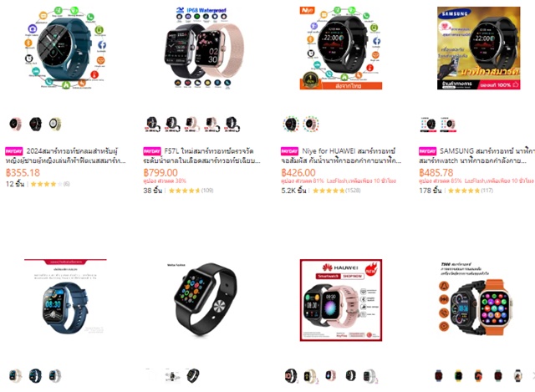Open the blue round smartwatch product image
This screenshot has height=392, width=535.
coord(65,48)
